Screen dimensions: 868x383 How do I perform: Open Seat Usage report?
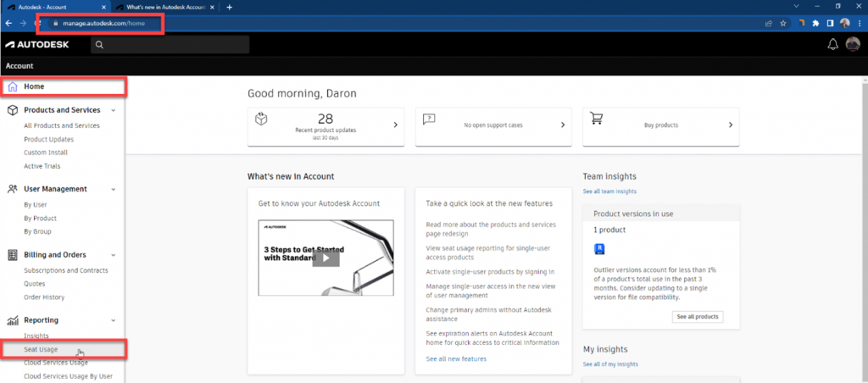click(x=41, y=350)
